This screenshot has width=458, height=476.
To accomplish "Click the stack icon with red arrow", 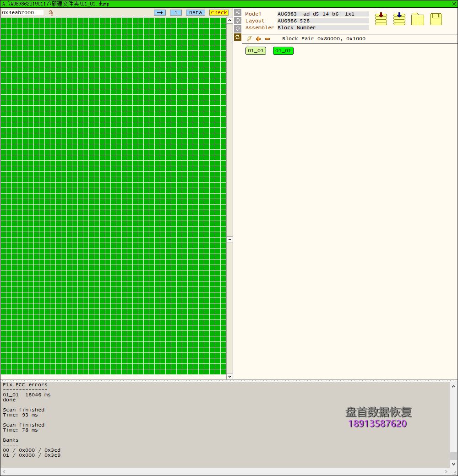I will click(381, 19).
